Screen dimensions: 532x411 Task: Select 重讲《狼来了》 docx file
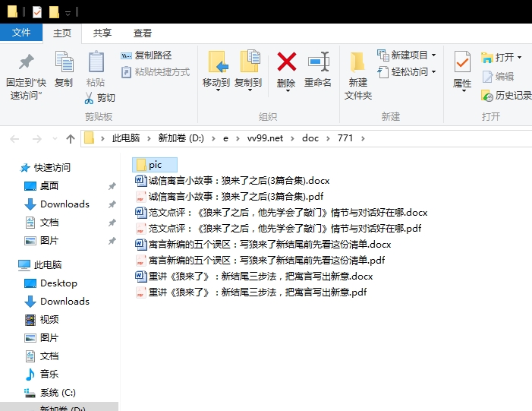coord(254,276)
